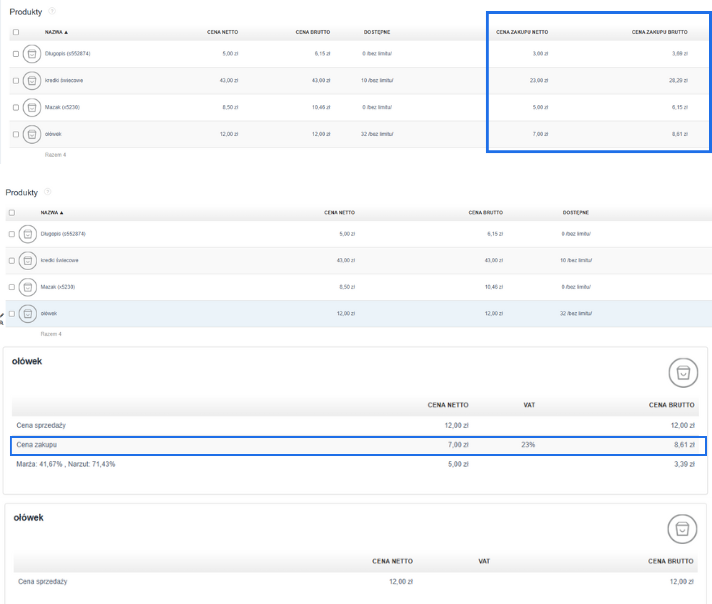Click the Cena zakupu brutto column header
Screen dimensions: 712x604
click(x=659, y=32)
